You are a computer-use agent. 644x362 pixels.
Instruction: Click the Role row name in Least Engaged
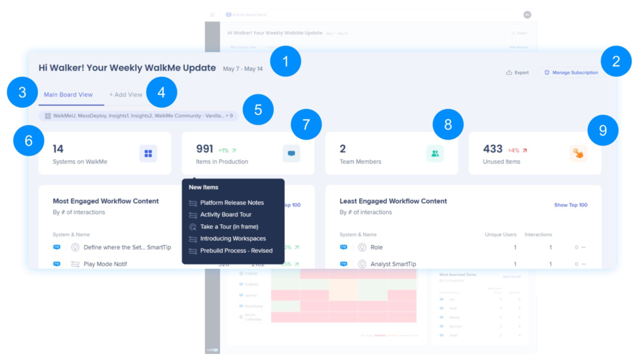[x=376, y=247]
